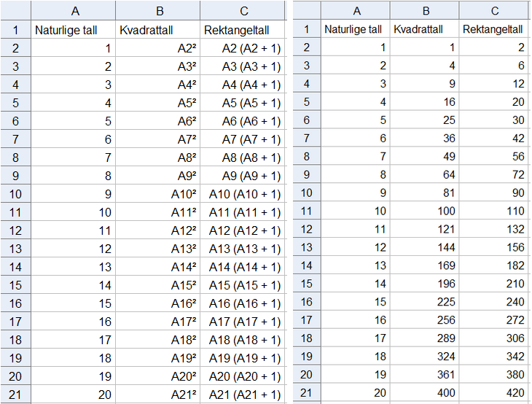Click row 21 header in left spreadsheet
Image resolution: width=532 pixels, height=404 pixels.
coord(15,395)
